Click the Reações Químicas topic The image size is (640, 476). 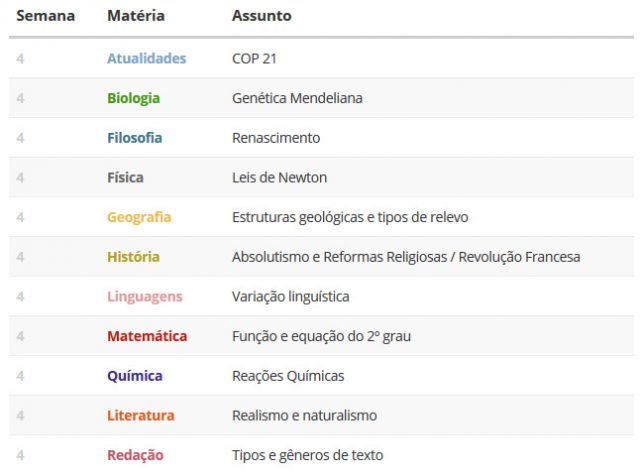coord(288,376)
